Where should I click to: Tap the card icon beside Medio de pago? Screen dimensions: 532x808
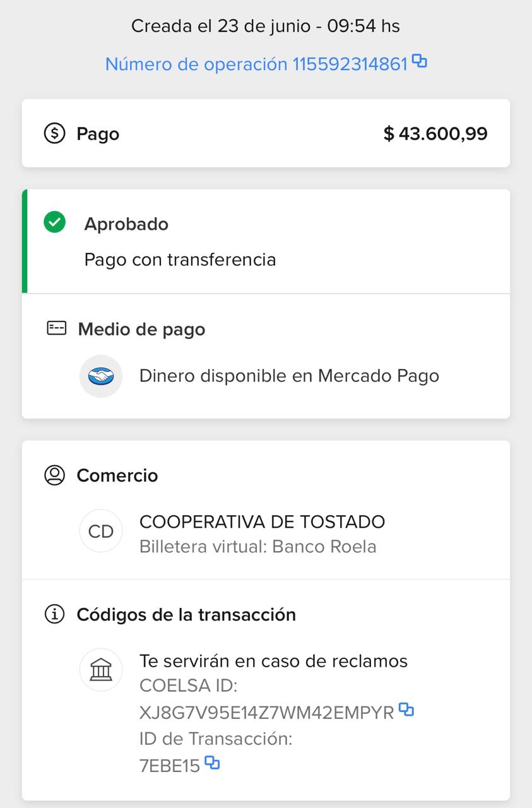57,328
